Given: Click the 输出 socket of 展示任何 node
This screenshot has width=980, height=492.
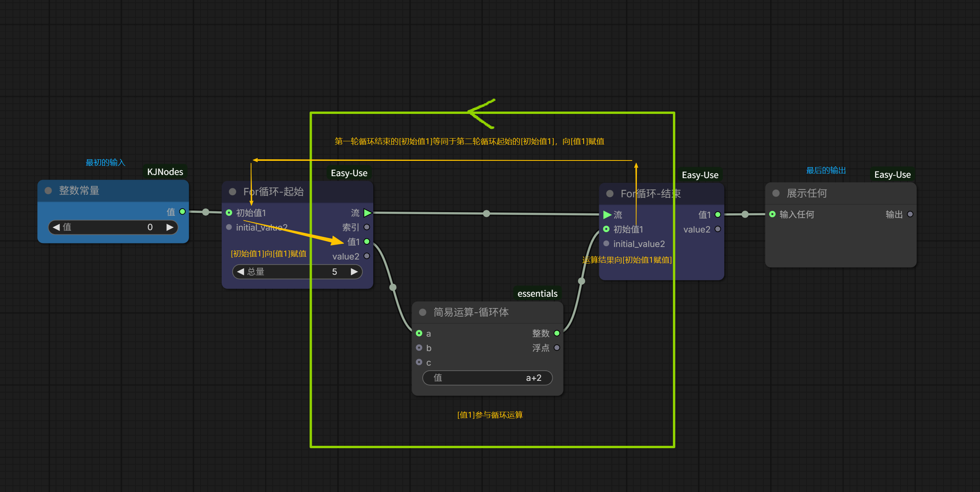Looking at the screenshot, I should 910,214.
